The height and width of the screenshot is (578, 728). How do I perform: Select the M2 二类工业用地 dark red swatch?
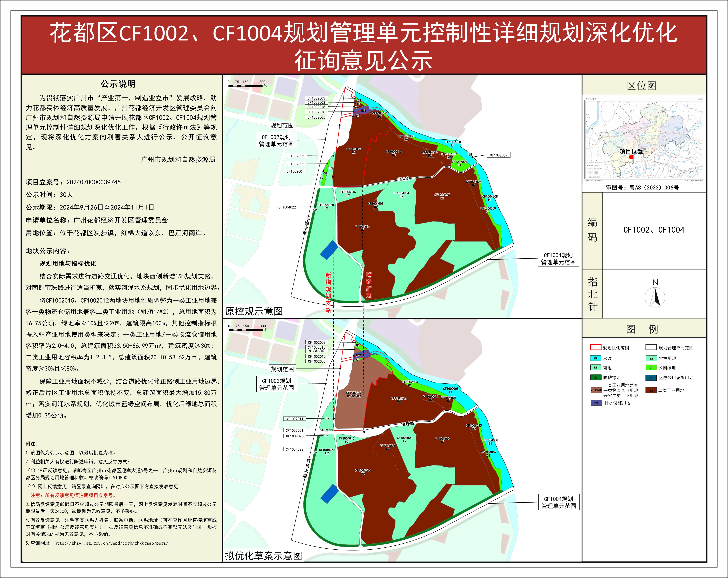(x=651, y=390)
